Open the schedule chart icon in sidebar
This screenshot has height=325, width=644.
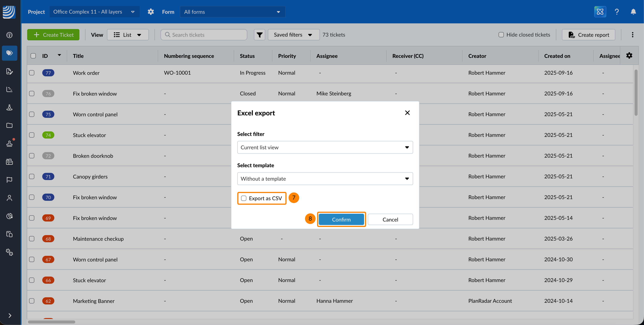tap(9, 89)
